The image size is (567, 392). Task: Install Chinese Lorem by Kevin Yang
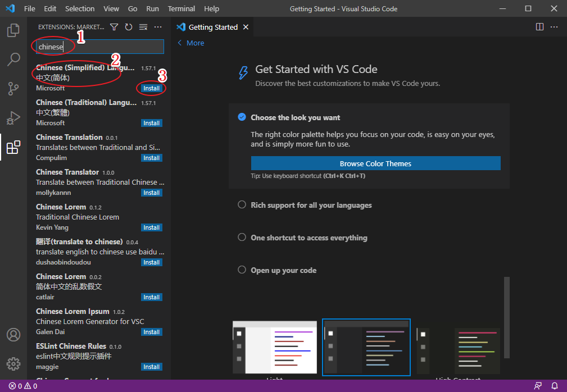coord(152,227)
